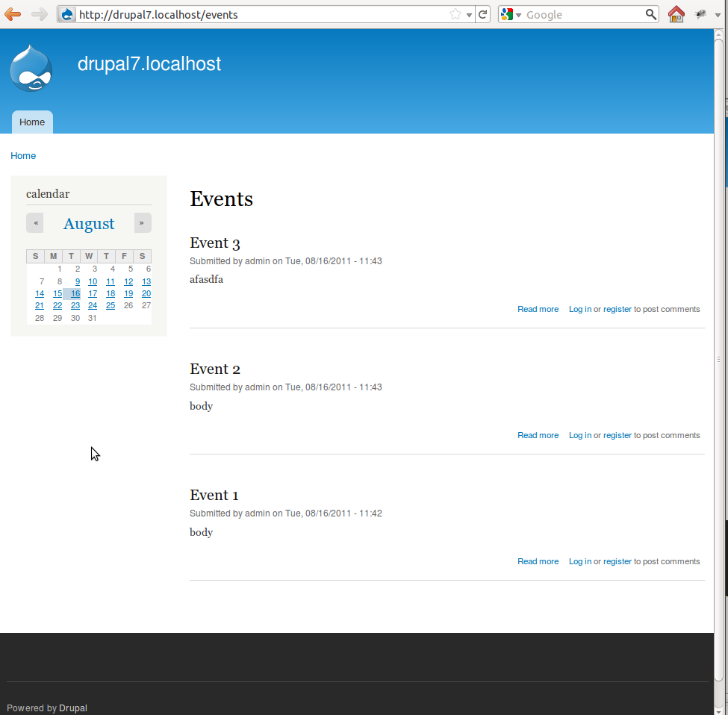Screen dimensions: 728x715
Task: Click the vertical scrollbar thumb
Action: coord(718,360)
